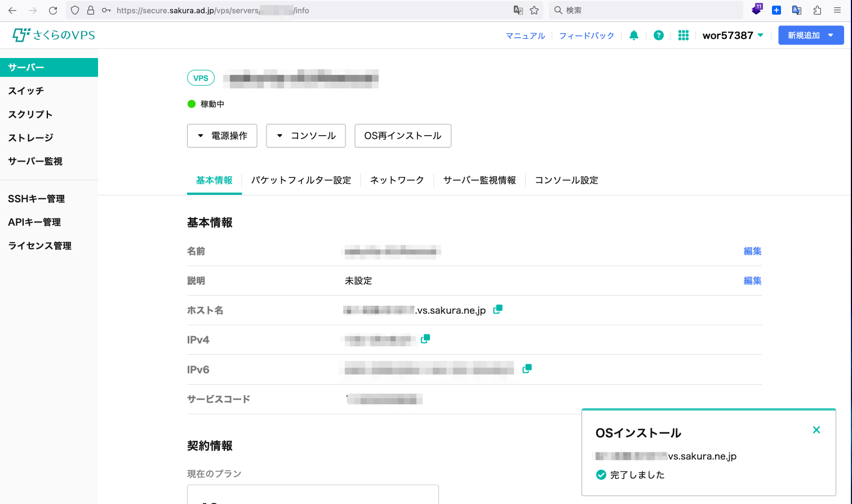Viewport: 852px width, 504px height.
Task: Expand the 新規追加 dropdown button
Action: pos(811,35)
